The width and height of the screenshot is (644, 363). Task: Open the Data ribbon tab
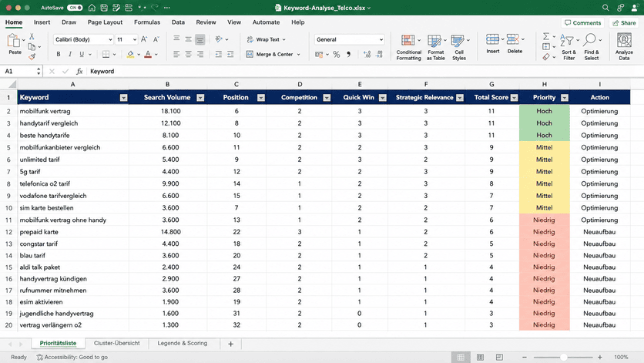coord(178,22)
